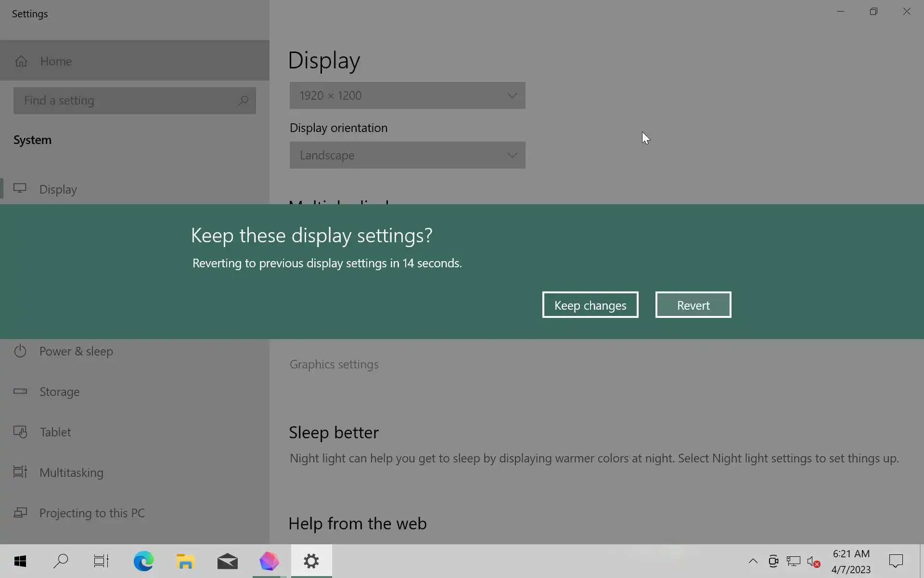Launch Microsoft Edge from the taskbar
Viewport: 924px width, 578px height.
[x=143, y=561]
